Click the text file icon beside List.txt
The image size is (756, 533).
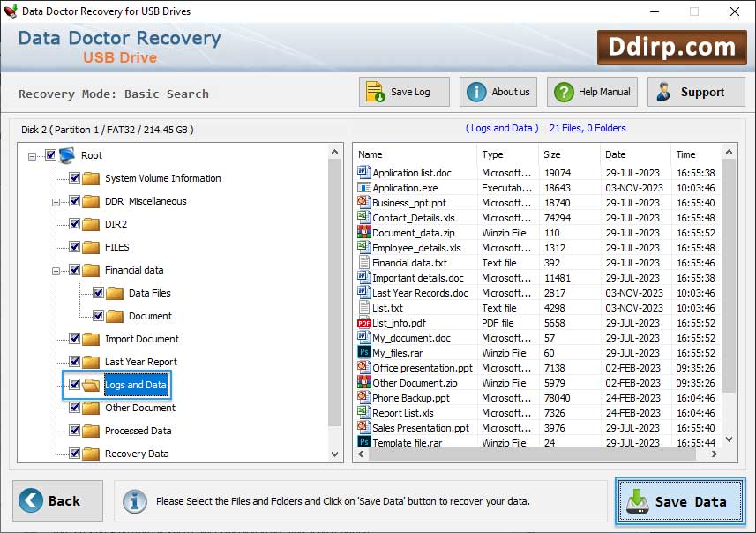364,307
